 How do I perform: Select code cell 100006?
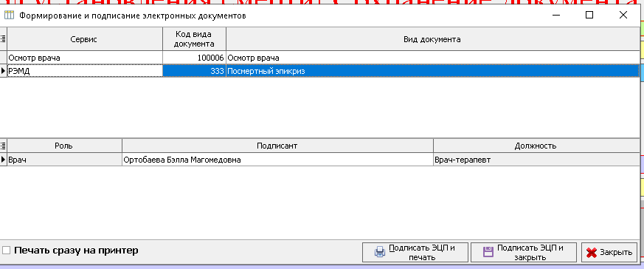coord(194,58)
